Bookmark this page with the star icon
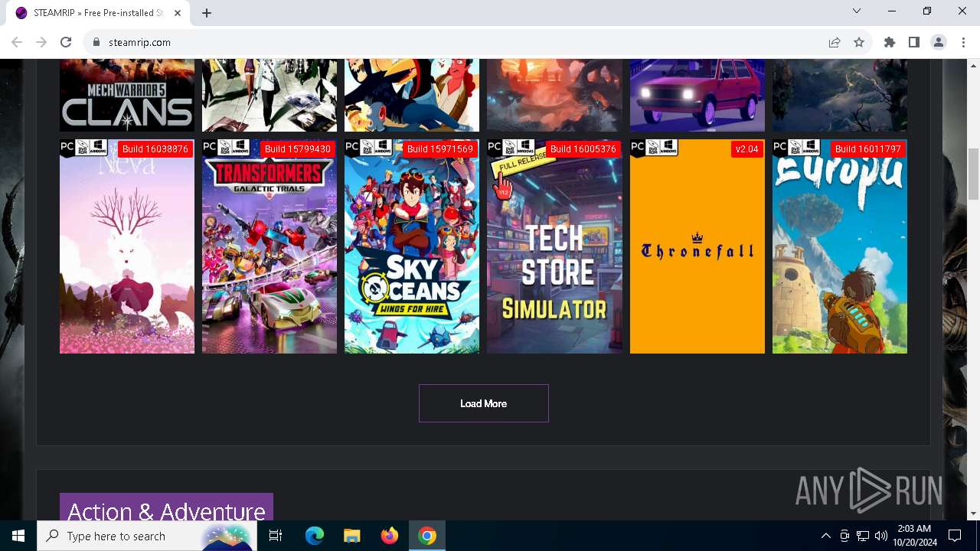The height and width of the screenshot is (551, 980). 859,42
